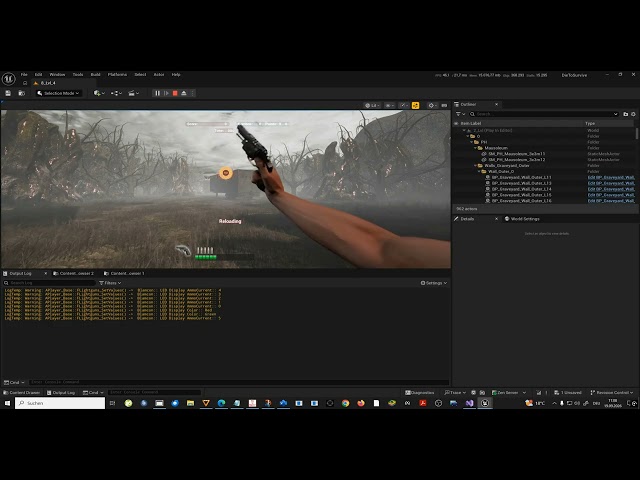Advance simulation one frame
This screenshot has height=480, width=640.
166,93
